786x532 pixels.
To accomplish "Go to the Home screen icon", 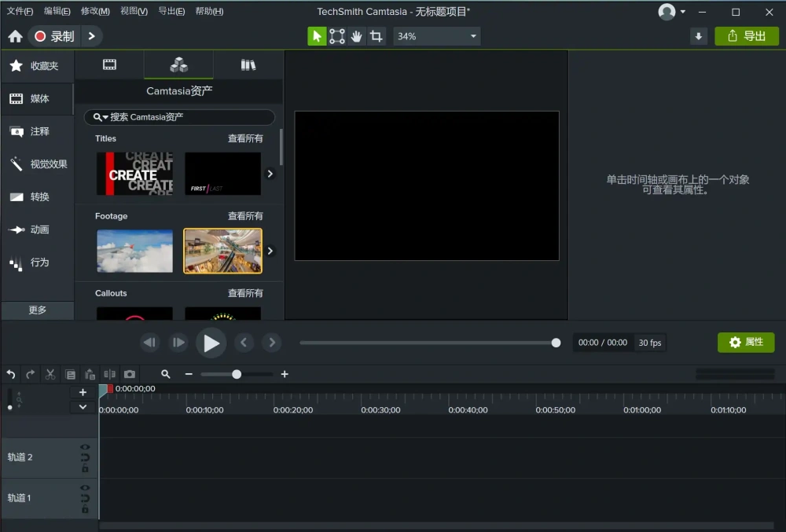I will pos(15,36).
